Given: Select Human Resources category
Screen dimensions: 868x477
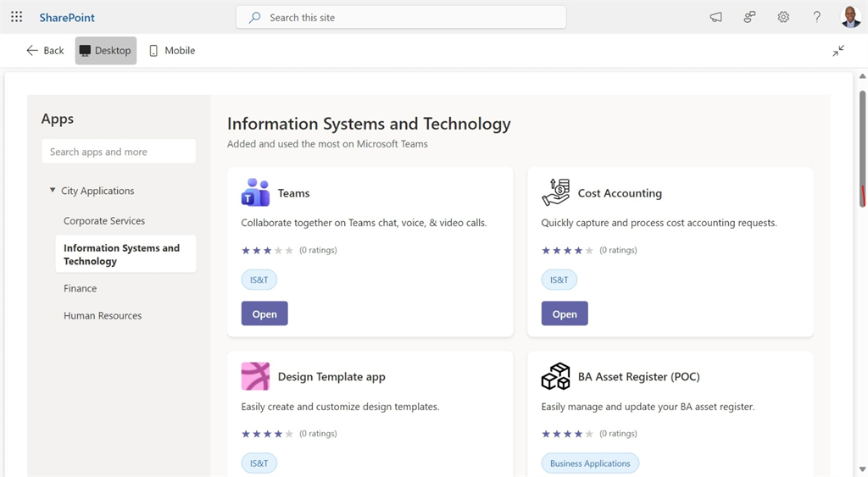Looking at the screenshot, I should coord(103,316).
